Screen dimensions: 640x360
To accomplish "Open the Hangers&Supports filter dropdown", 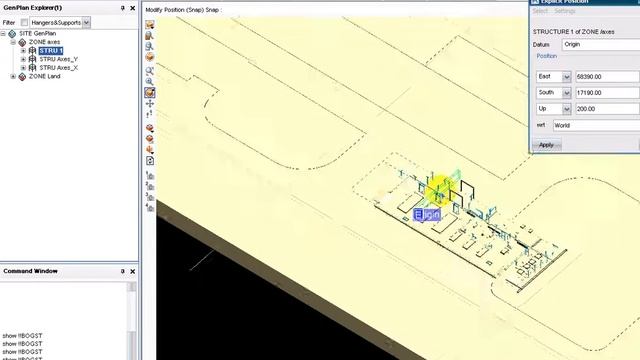I will click(x=86, y=22).
